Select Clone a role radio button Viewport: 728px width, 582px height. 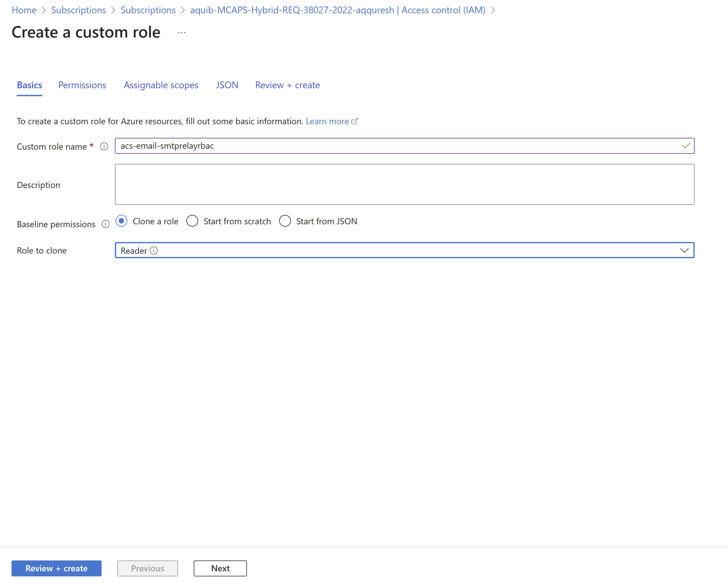121,221
